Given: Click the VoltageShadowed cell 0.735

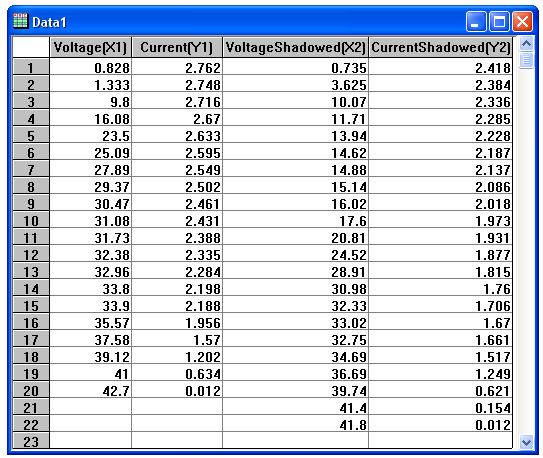Looking at the screenshot, I should (x=295, y=67).
